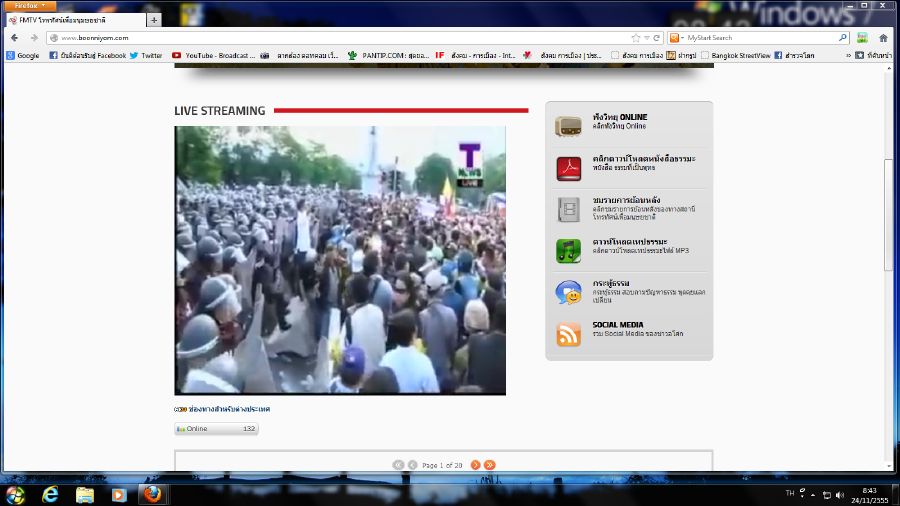
Task: Click the page vertical scrollbar thumb
Action: tap(889, 214)
